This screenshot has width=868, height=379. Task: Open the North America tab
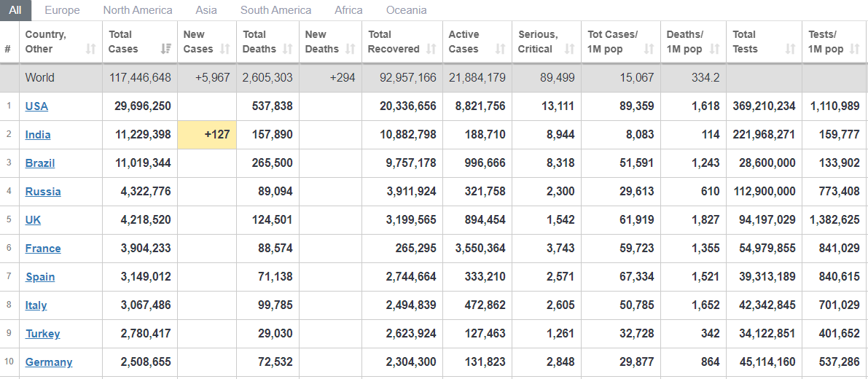138,10
